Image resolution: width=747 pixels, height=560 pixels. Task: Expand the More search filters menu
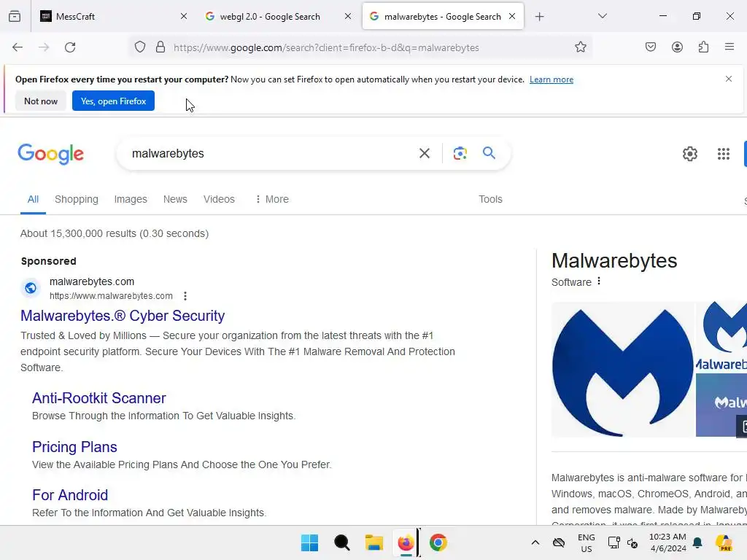tap(271, 199)
